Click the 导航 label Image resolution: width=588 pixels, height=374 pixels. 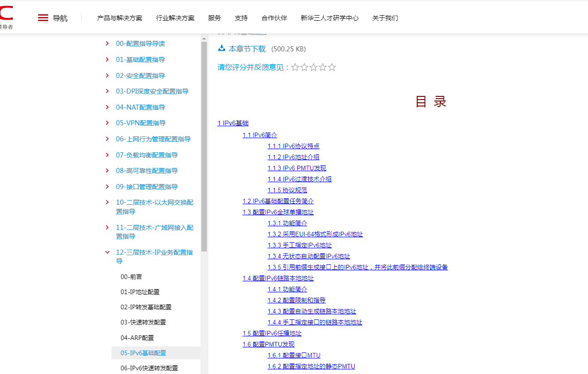click(60, 18)
